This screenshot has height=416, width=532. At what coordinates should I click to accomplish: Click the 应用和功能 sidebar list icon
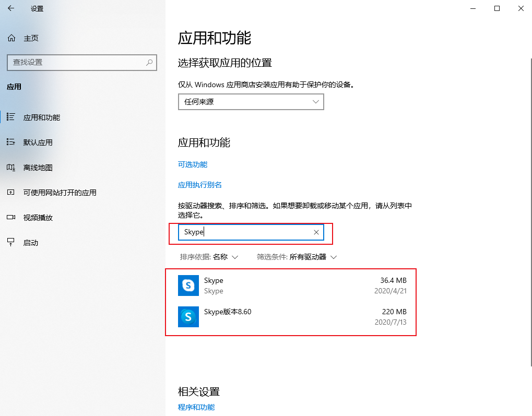click(11, 117)
